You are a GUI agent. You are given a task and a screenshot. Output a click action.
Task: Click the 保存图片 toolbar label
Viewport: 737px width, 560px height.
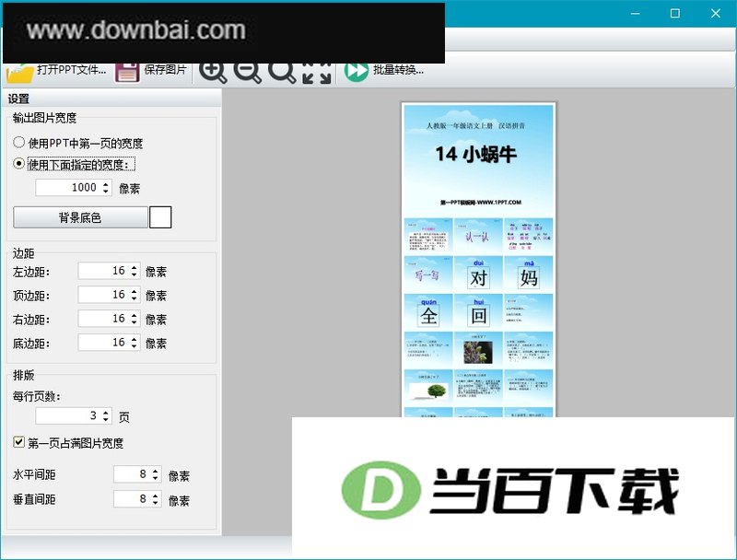click(165, 69)
